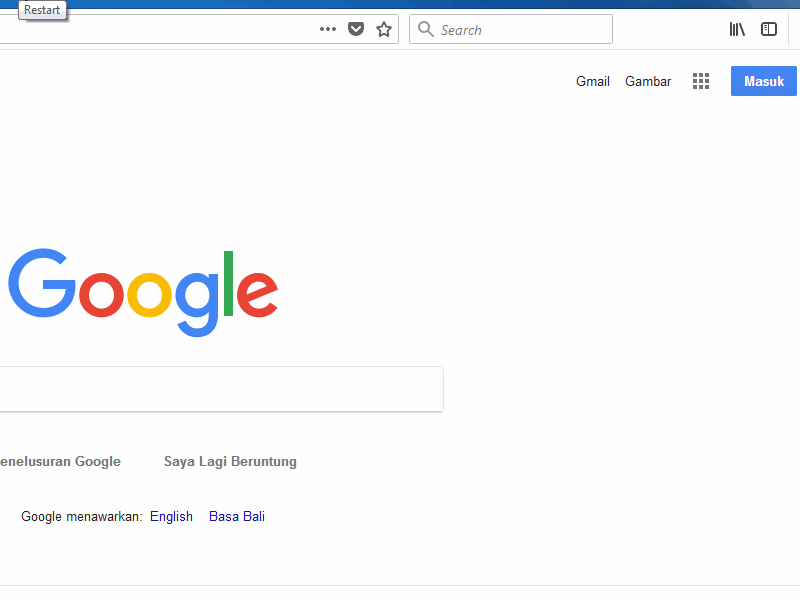Save page to Pocket icon
Viewport: 800px width, 600px height.
pyautogui.click(x=356, y=29)
